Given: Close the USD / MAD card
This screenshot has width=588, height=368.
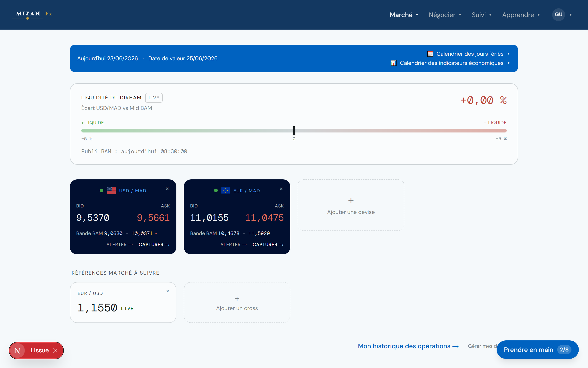Looking at the screenshot, I should (167, 189).
